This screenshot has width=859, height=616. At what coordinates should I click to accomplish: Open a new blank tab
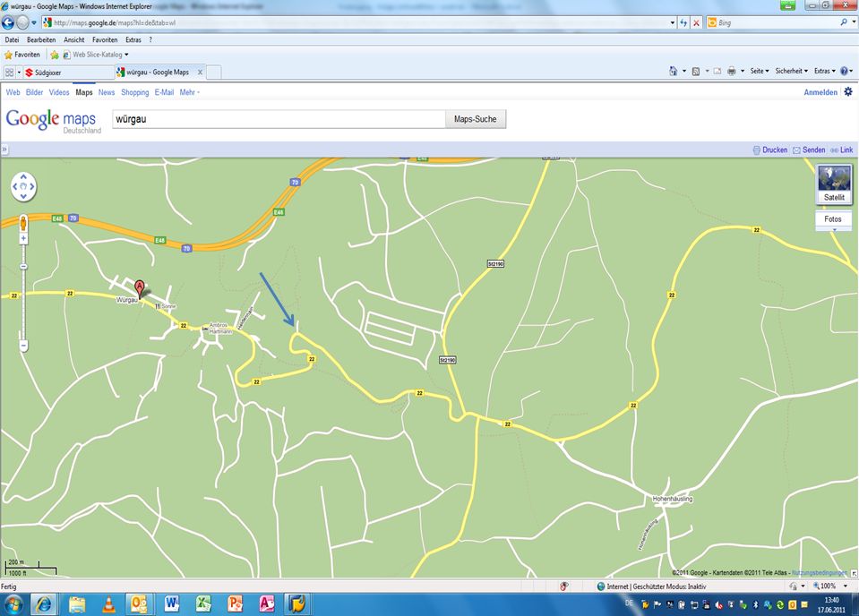tap(214, 73)
